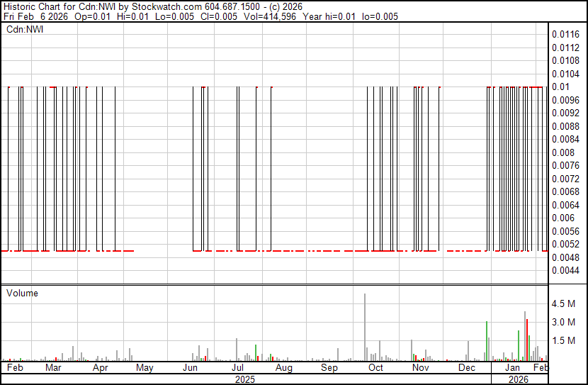This screenshot has width=588, height=385.
Task: Click the '2025' year label below months
Action: pos(245,379)
